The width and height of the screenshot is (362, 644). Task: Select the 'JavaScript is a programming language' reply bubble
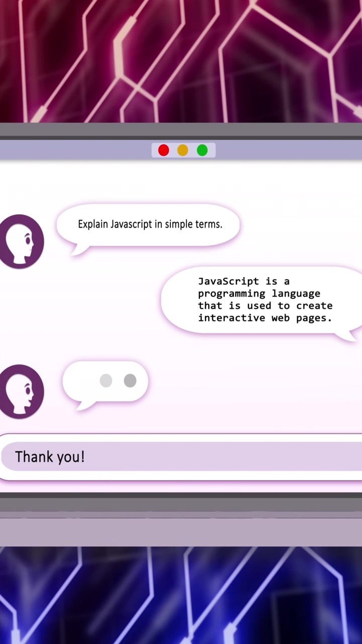click(261, 302)
